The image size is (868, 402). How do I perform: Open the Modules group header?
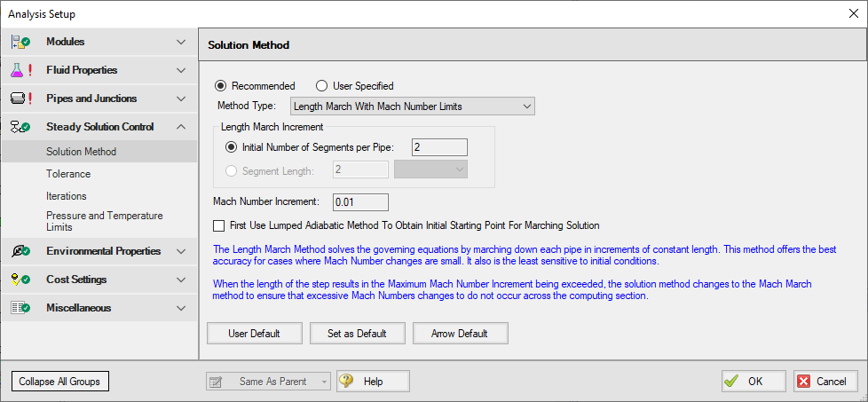(99, 42)
